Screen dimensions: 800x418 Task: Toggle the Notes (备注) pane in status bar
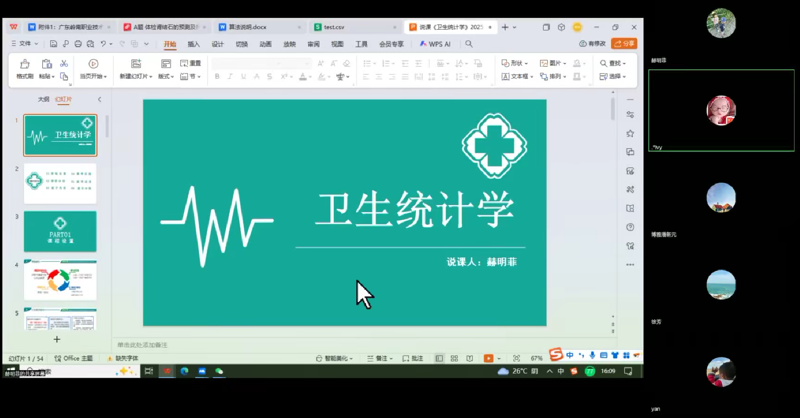pos(379,358)
